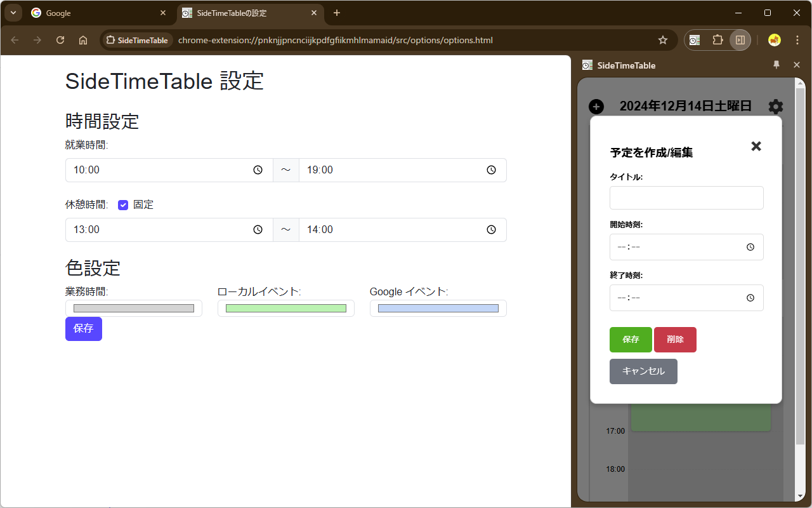Click clock icon next to 終了時刻 field
Screen dimensions: 812x508
click(x=750, y=297)
